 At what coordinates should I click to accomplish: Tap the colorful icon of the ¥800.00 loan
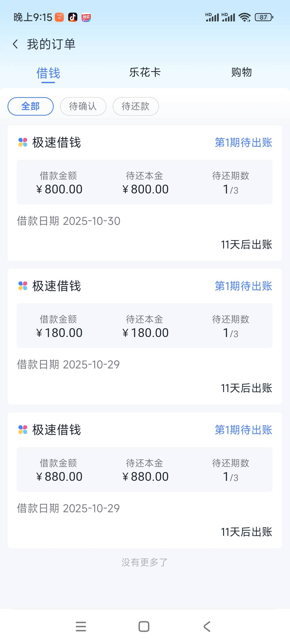pyautogui.click(x=23, y=142)
